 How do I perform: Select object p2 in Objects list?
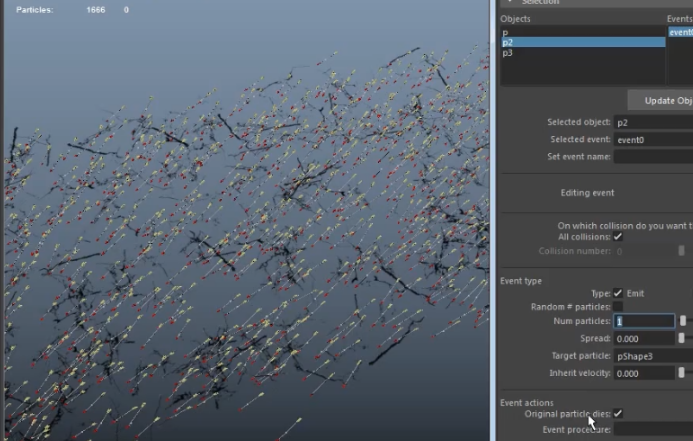[583, 42]
